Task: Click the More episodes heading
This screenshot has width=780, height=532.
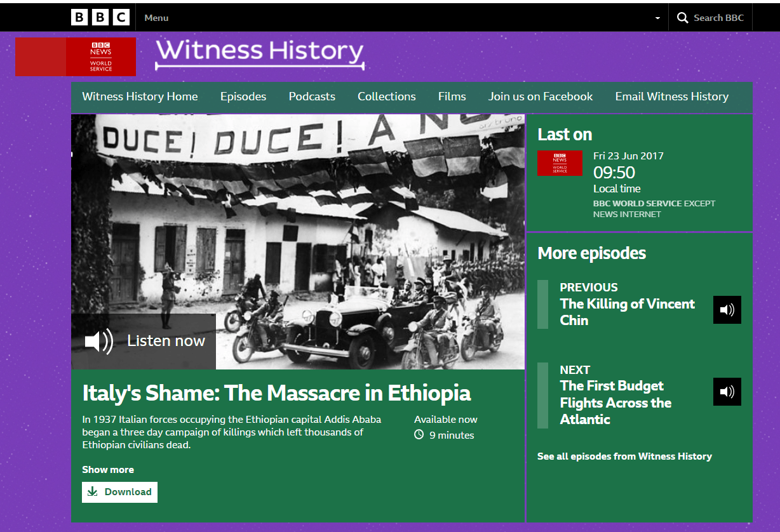Action: (x=592, y=253)
